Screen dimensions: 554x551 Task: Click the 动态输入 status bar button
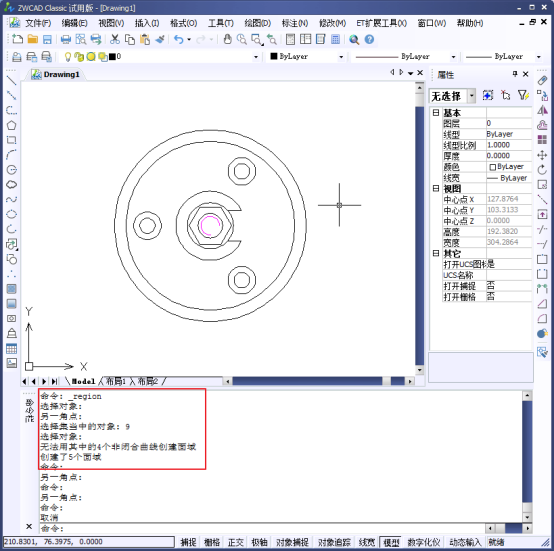tap(465, 542)
